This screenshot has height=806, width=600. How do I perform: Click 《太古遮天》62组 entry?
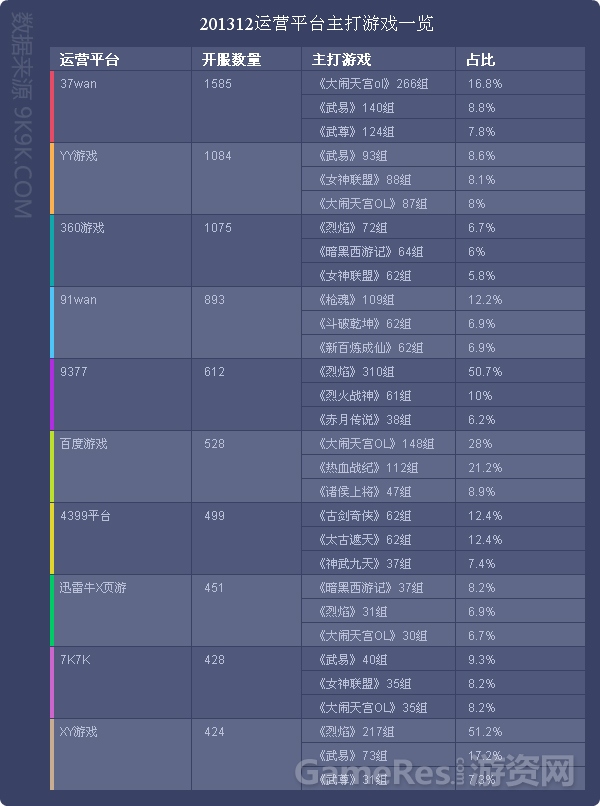point(364,540)
